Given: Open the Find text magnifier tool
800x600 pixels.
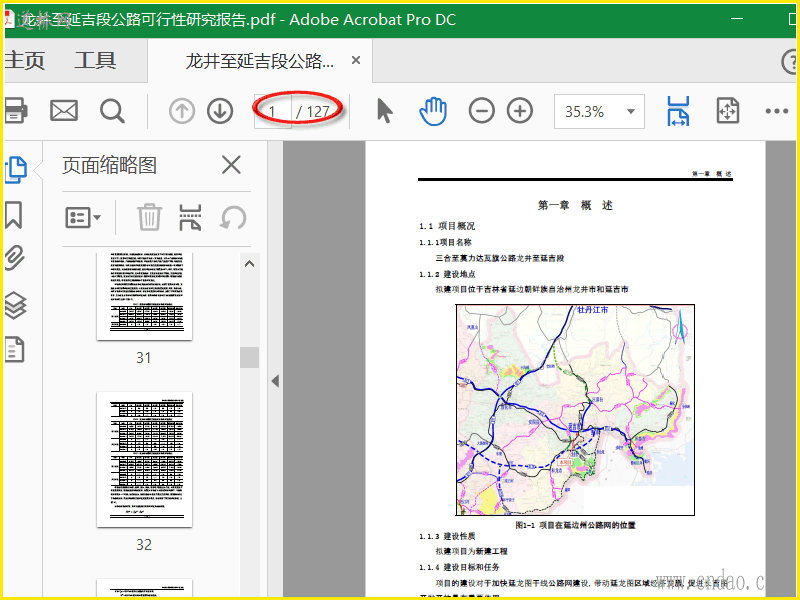Looking at the screenshot, I should (112, 111).
